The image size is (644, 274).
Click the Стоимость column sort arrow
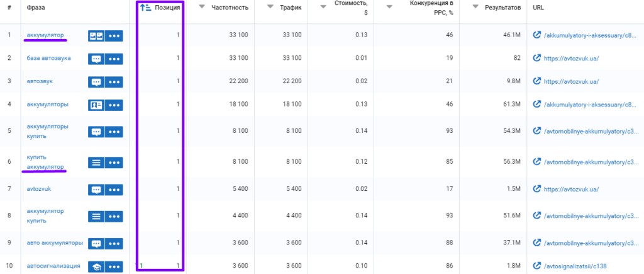[323, 7]
